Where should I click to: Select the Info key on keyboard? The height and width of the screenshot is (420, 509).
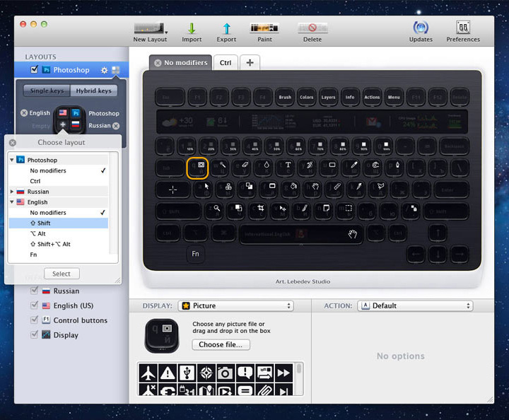[350, 97]
